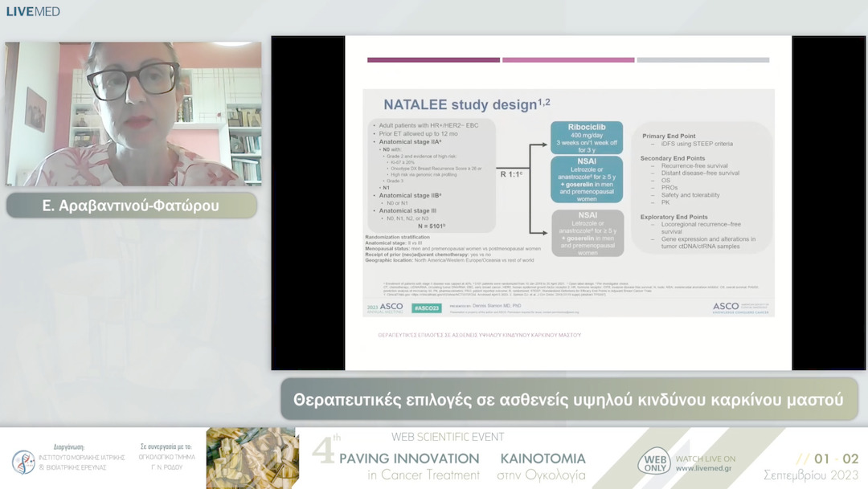
Task: Click "Gene expression and alterations in" line
Action: [708, 239]
